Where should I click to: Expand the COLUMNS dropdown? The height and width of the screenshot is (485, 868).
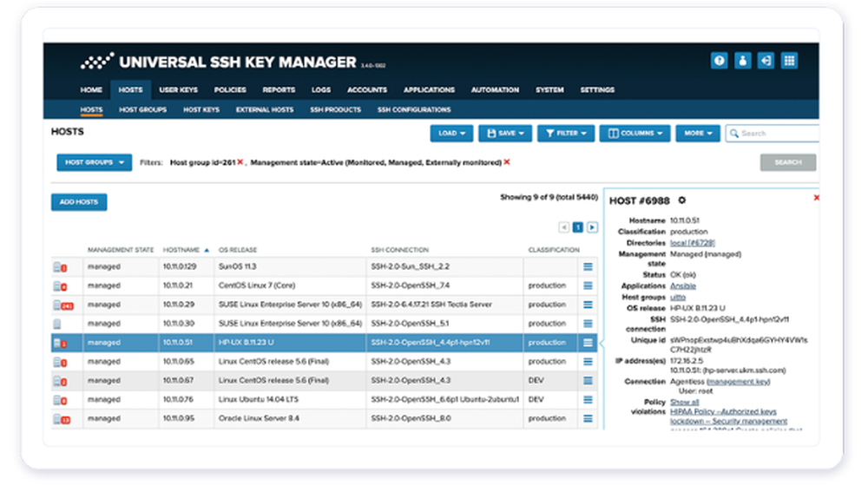point(635,134)
